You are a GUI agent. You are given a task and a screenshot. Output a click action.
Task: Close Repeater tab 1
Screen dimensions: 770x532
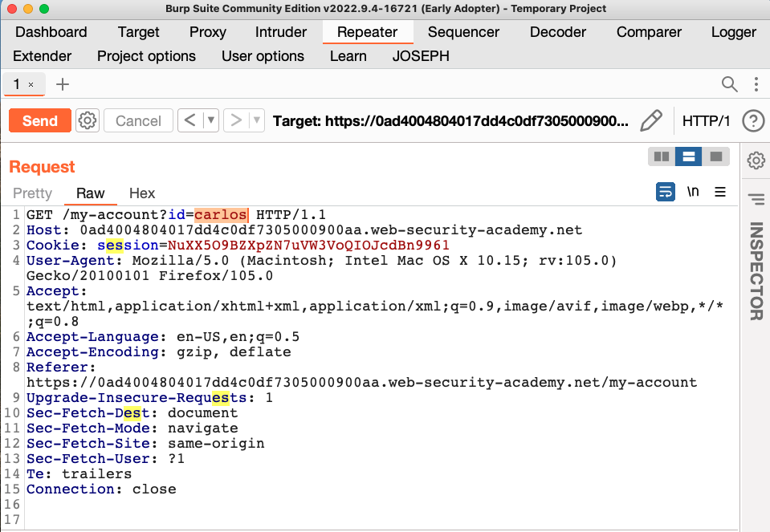(x=31, y=85)
